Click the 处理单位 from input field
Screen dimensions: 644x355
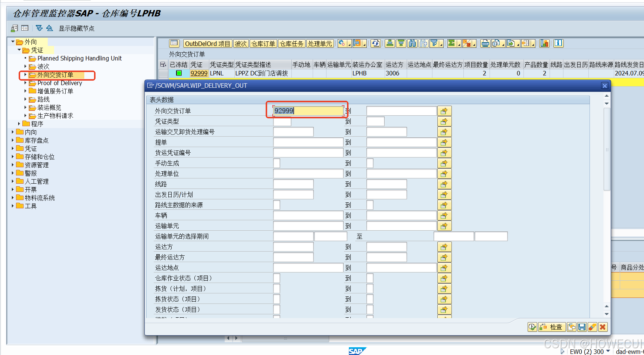(x=308, y=174)
